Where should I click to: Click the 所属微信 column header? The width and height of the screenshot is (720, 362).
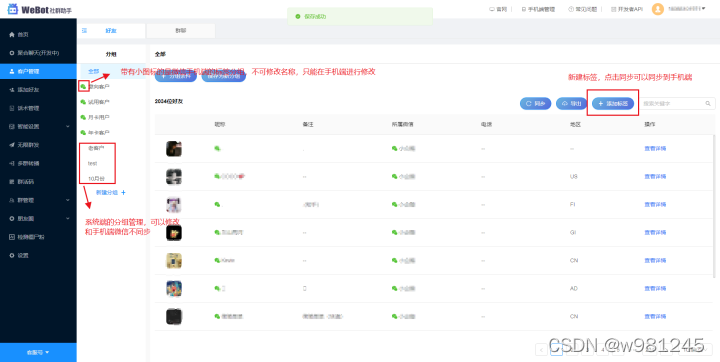[402, 124]
